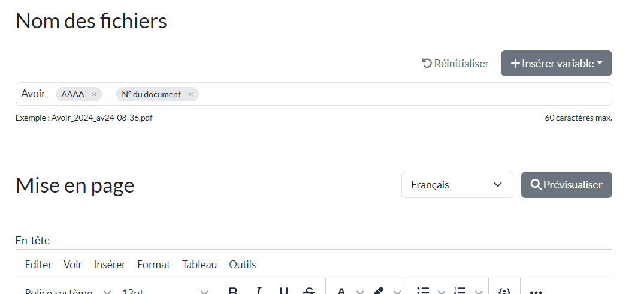Remove the AAAA variable tag
644x294 pixels.
[94, 94]
